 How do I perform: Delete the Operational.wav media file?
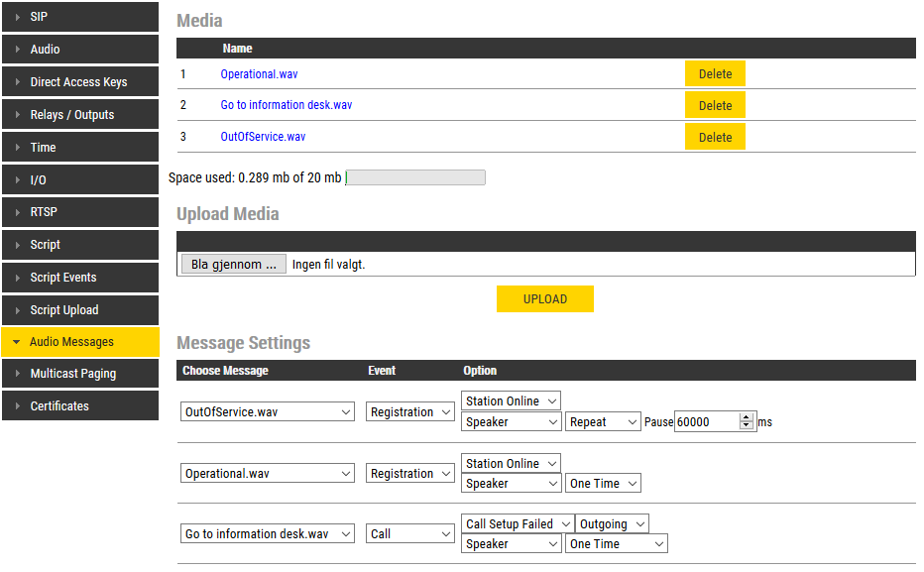pos(715,74)
